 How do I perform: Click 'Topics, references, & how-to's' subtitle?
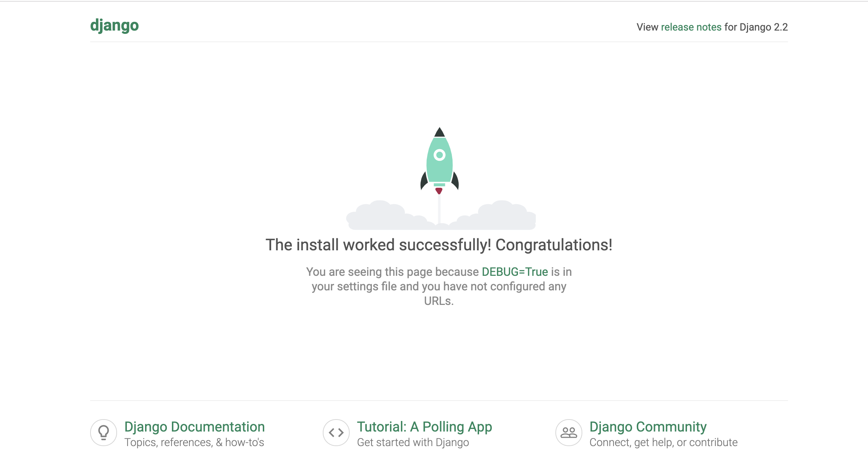point(194,442)
